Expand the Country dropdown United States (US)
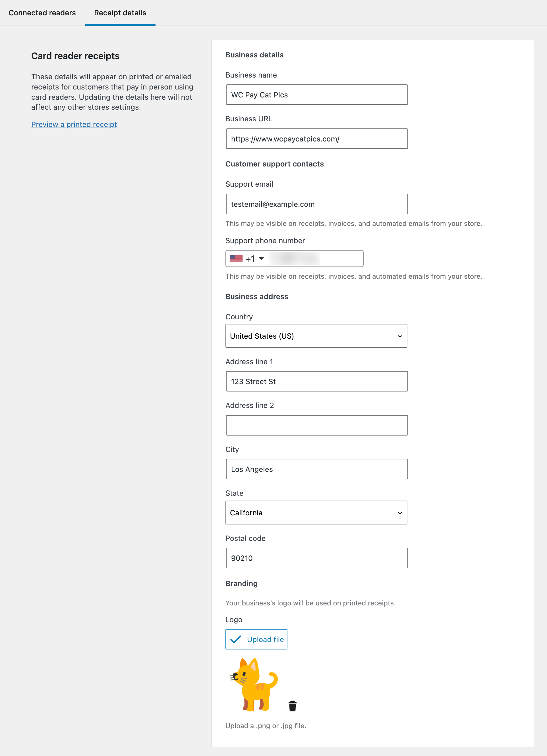 coord(316,336)
